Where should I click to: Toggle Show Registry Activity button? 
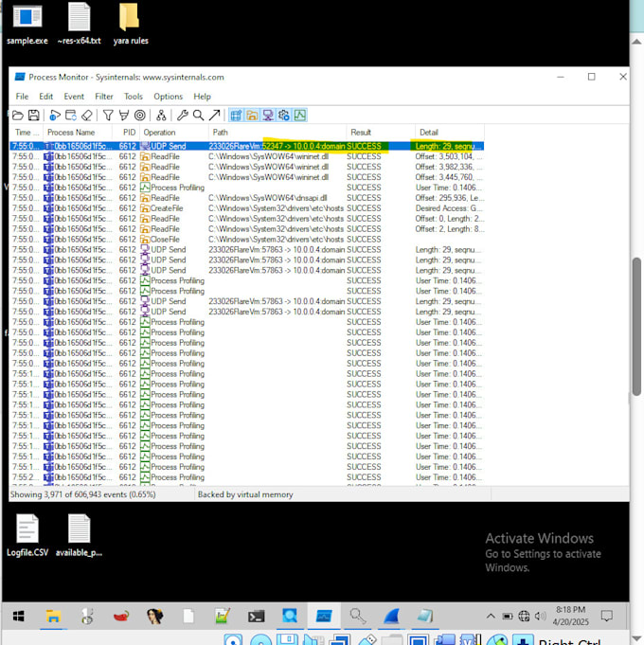point(236,116)
